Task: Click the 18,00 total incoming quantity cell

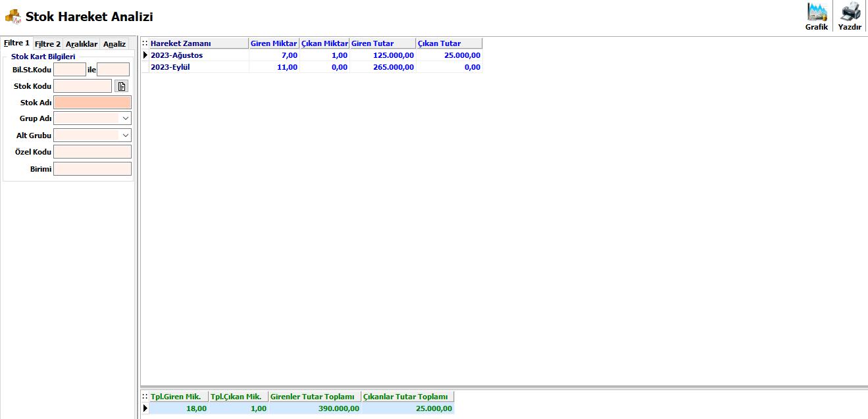Action: coord(179,408)
